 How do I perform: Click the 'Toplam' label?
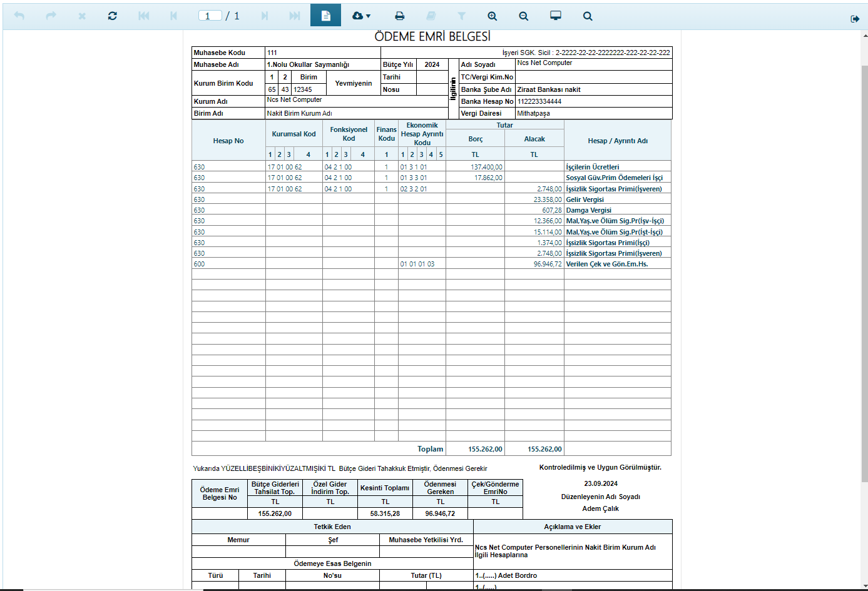[x=431, y=449]
